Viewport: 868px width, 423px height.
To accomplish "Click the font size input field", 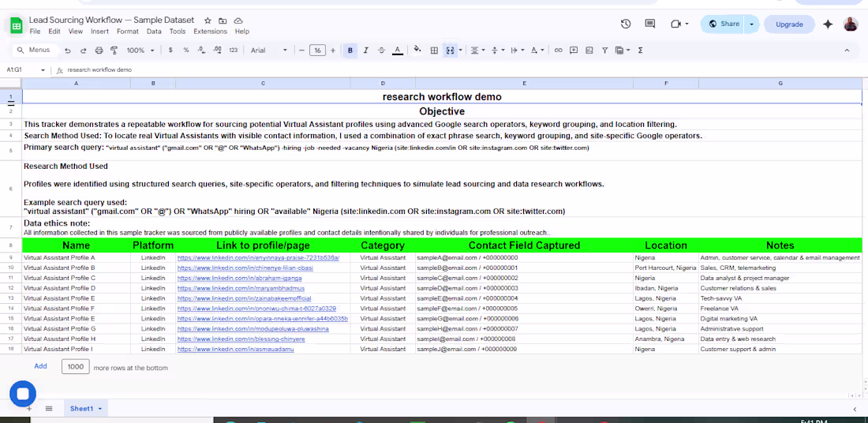I will coord(317,51).
